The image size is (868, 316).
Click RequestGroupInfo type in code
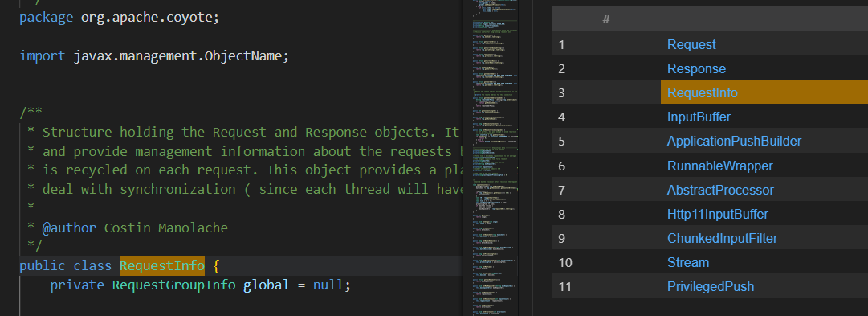(x=173, y=285)
